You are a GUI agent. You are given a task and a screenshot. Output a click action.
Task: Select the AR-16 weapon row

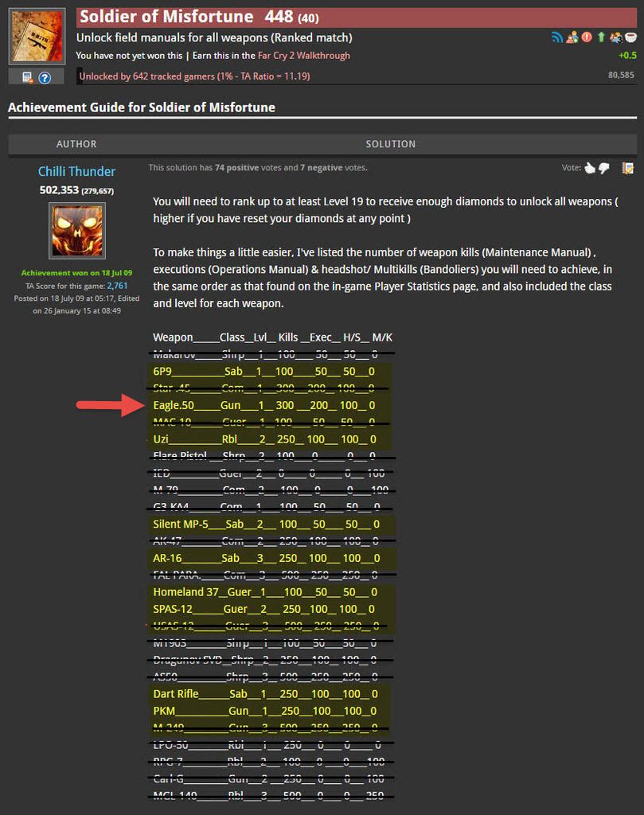(x=266, y=558)
